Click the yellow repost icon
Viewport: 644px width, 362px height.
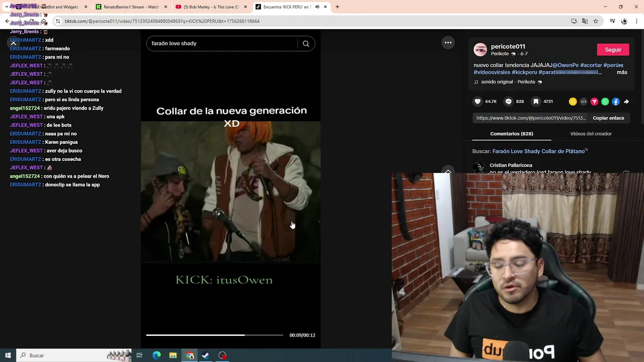(x=573, y=102)
